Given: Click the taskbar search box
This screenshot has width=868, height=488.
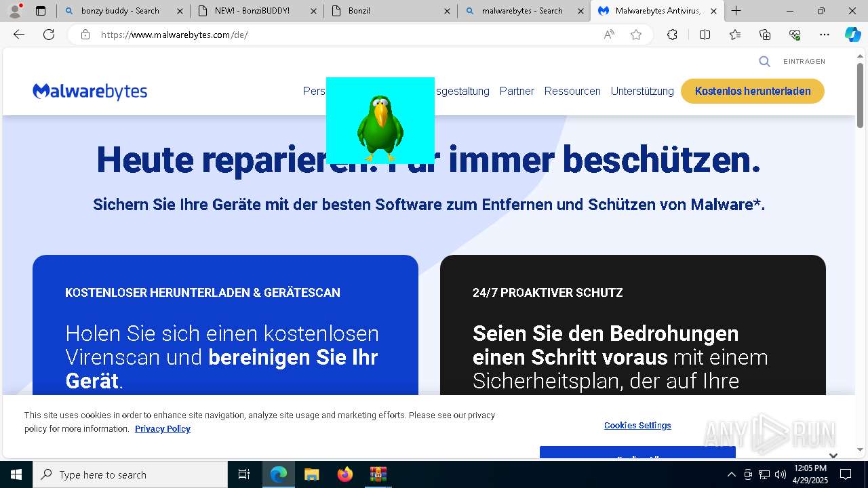Looking at the screenshot, I should point(130,474).
